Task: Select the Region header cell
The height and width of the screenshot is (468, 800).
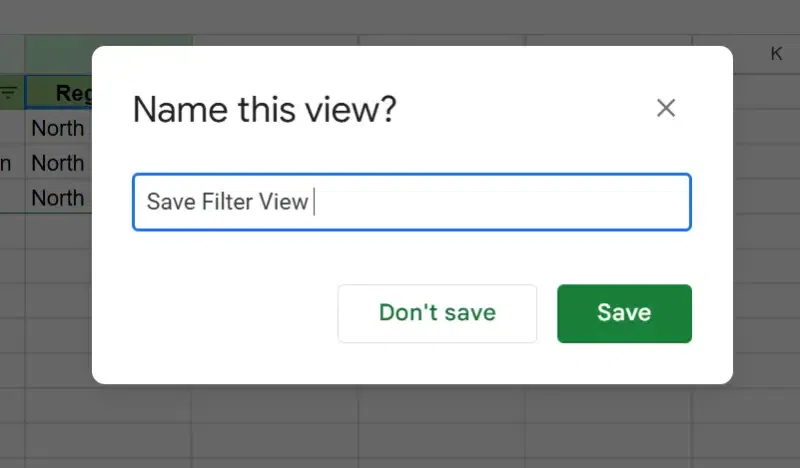Action: click(x=60, y=93)
